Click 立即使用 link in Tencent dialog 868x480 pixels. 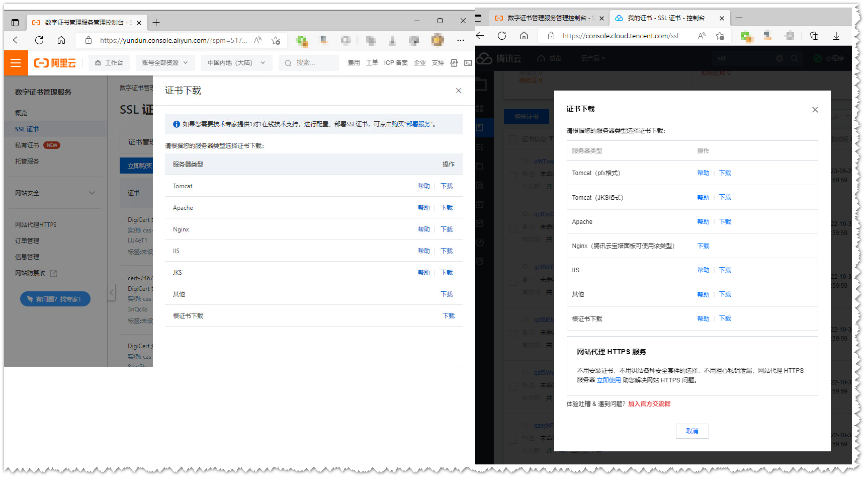pyautogui.click(x=609, y=380)
